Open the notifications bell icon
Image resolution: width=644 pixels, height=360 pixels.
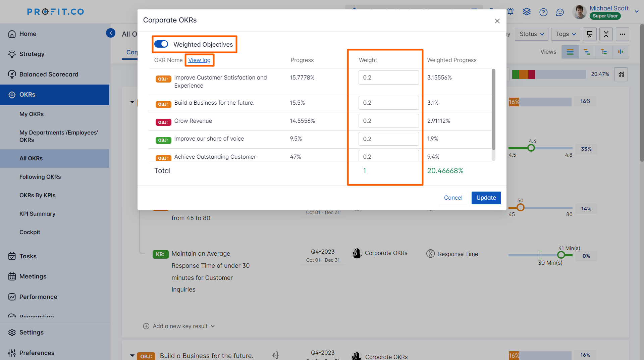[510, 12]
